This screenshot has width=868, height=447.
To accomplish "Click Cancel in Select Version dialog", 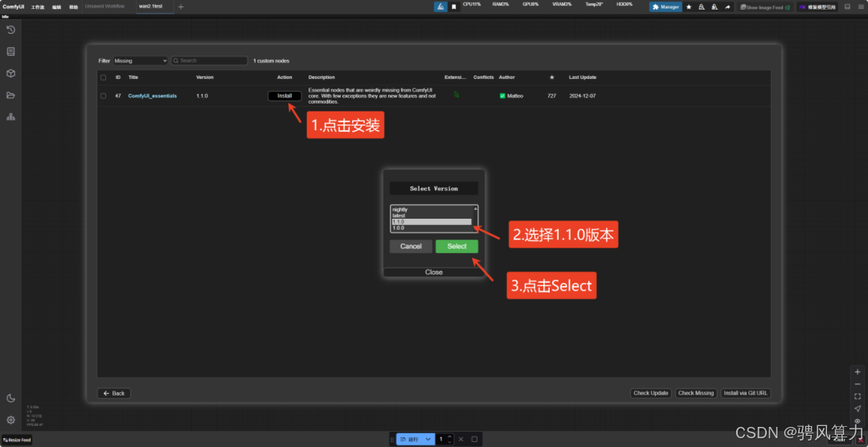I will tap(411, 247).
